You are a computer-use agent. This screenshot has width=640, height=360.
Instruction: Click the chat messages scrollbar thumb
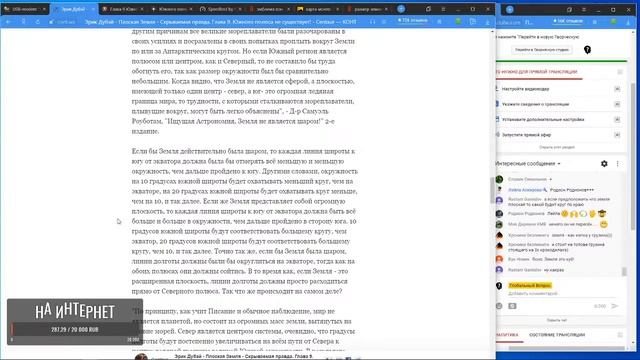tap(624, 271)
